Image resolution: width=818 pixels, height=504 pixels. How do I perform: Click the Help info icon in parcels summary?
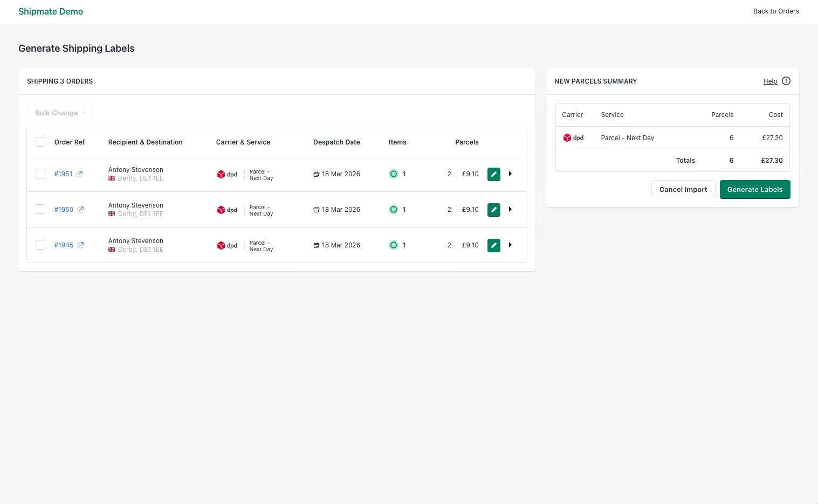[x=786, y=81]
